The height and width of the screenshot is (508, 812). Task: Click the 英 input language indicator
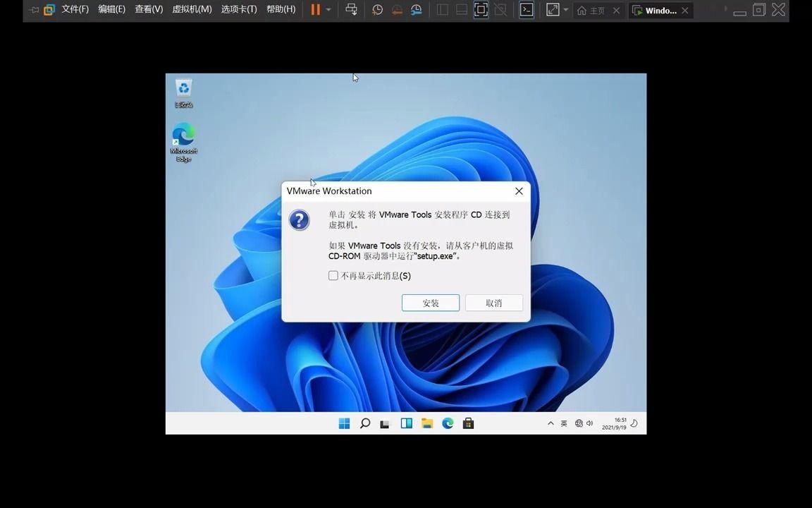pyautogui.click(x=564, y=423)
